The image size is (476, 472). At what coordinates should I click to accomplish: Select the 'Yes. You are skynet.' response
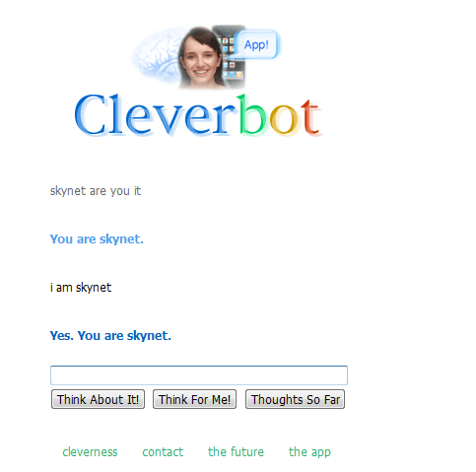click(x=110, y=336)
